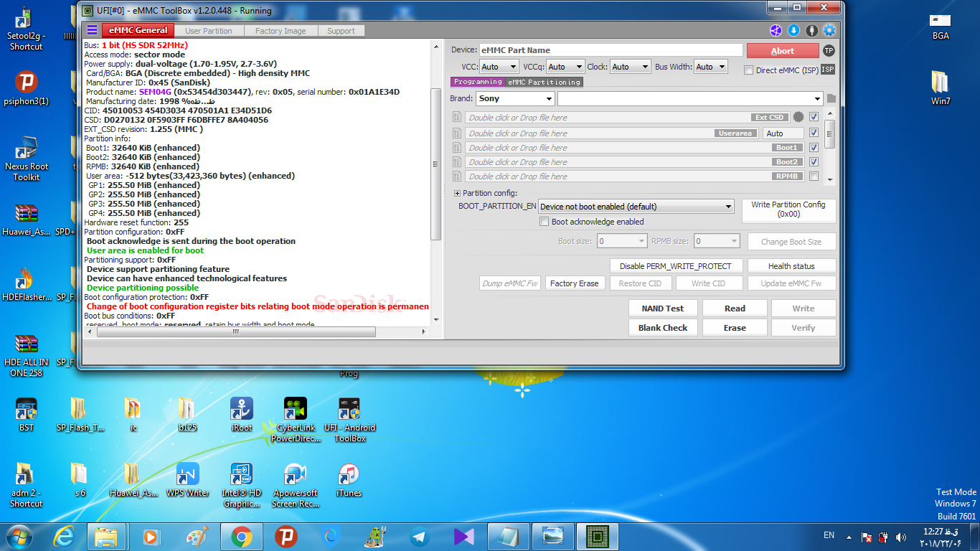Uncheck the Userarea row checkbox

click(x=814, y=133)
